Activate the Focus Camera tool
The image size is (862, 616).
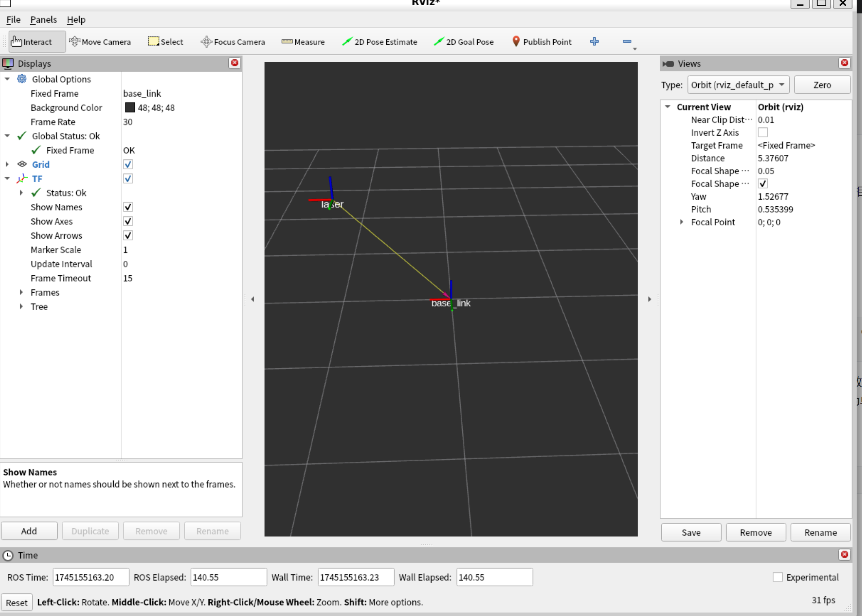pos(233,42)
